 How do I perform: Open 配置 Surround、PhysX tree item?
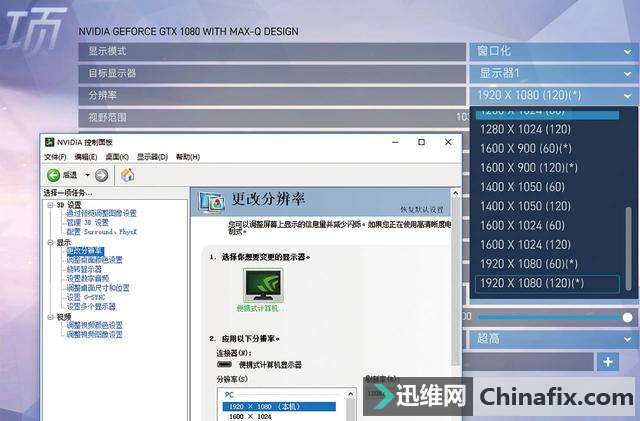pos(102,232)
